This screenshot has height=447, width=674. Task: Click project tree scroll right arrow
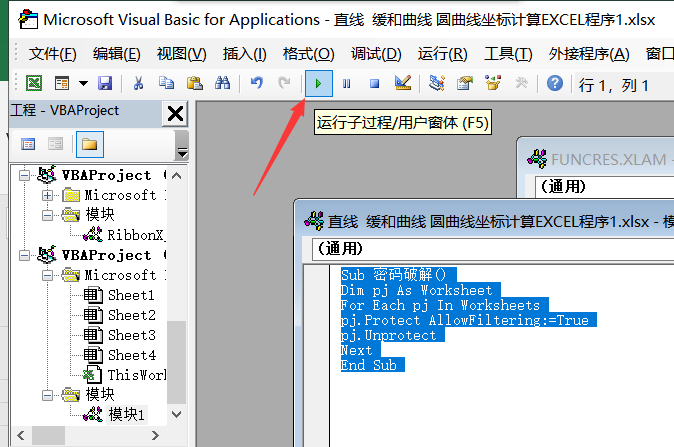click(x=156, y=435)
